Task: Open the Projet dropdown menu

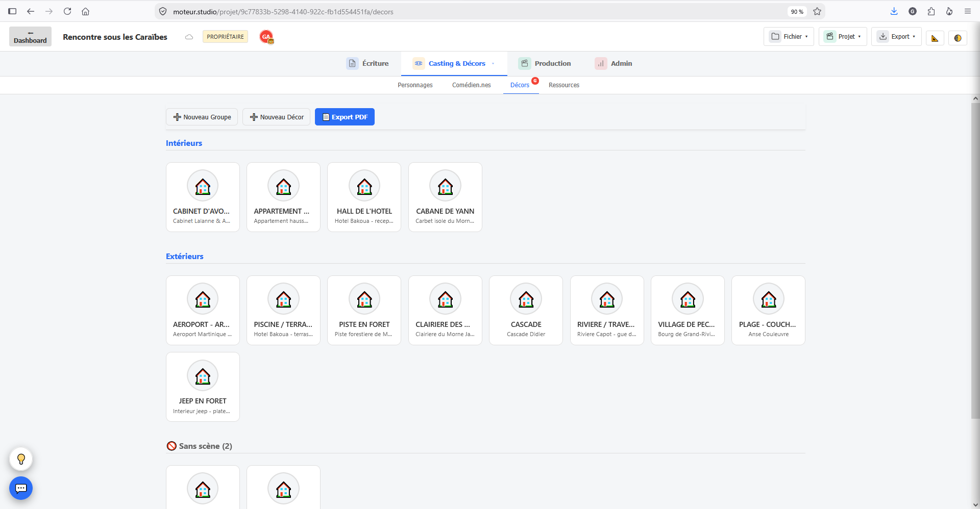Action: tap(843, 37)
